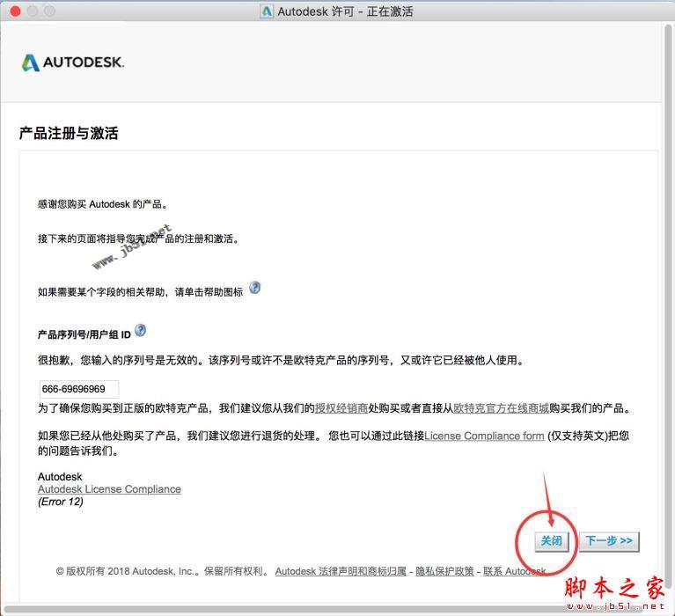Click the vertical scrollbar on the right
Viewport: 675px width, 616px height.
click(669, 305)
